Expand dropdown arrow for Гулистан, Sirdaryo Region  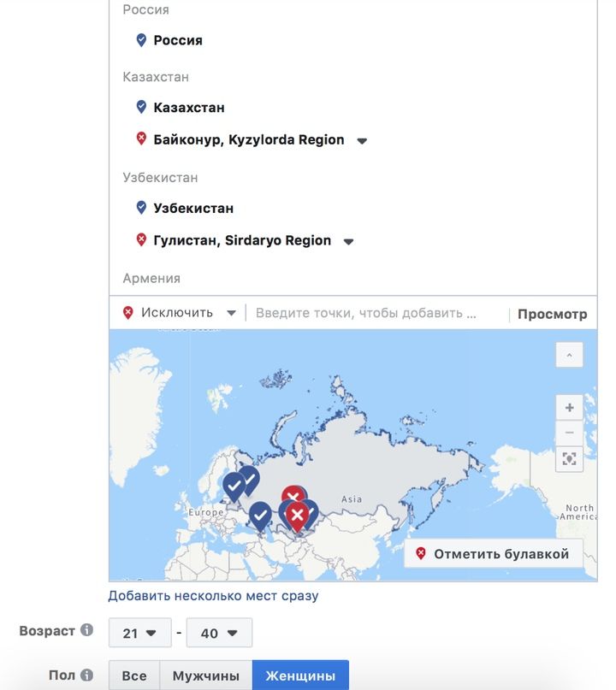[x=348, y=242]
